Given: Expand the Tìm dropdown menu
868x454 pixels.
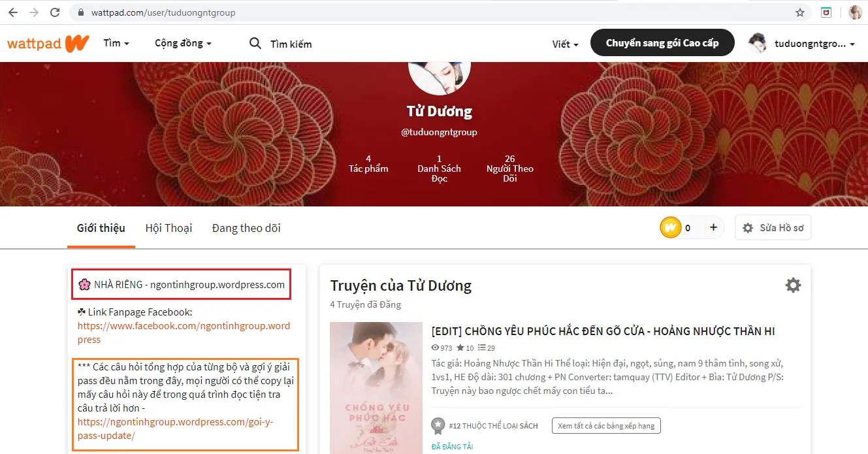Looking at the screenshot, I should pos(116,43).
